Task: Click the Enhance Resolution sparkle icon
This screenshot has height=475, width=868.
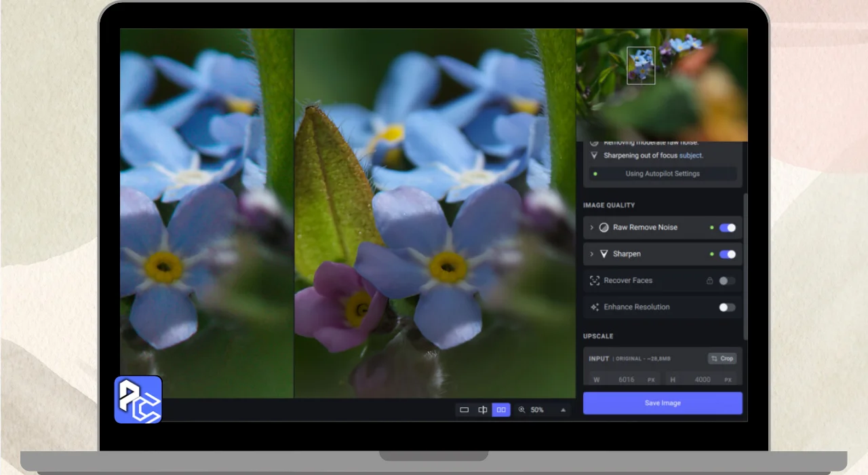Action: pos(595,307)
